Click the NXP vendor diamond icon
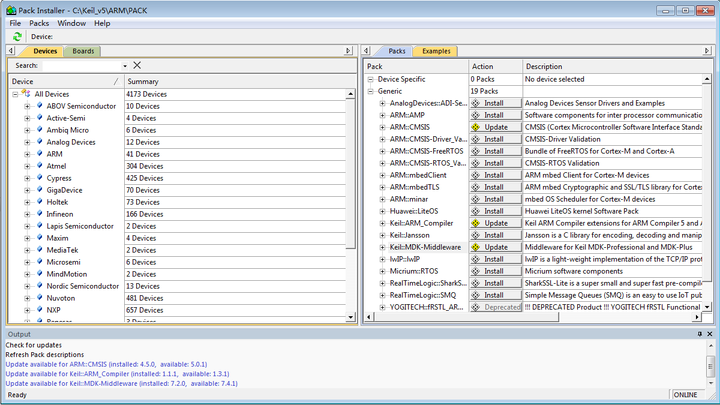 click(39, 309)
